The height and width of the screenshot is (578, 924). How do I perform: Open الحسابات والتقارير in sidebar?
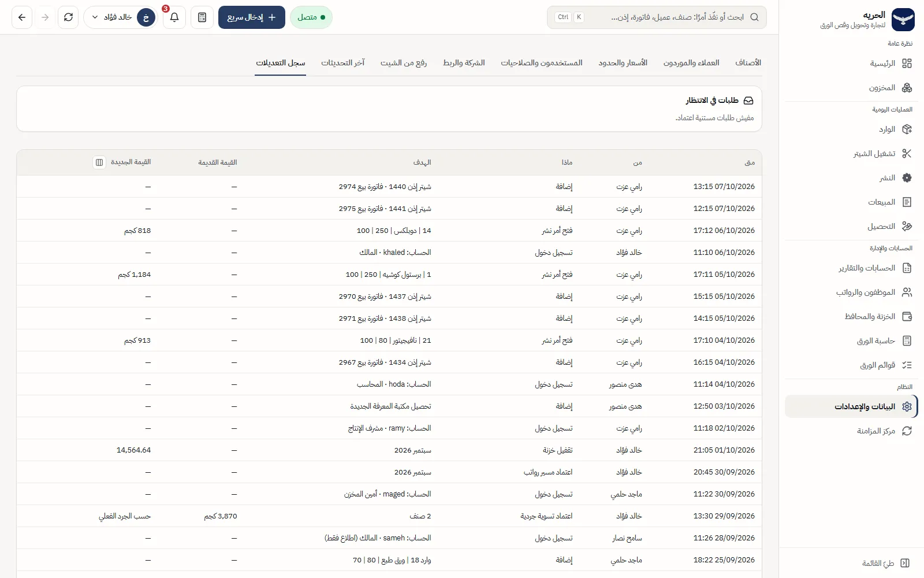coord(851,268)
